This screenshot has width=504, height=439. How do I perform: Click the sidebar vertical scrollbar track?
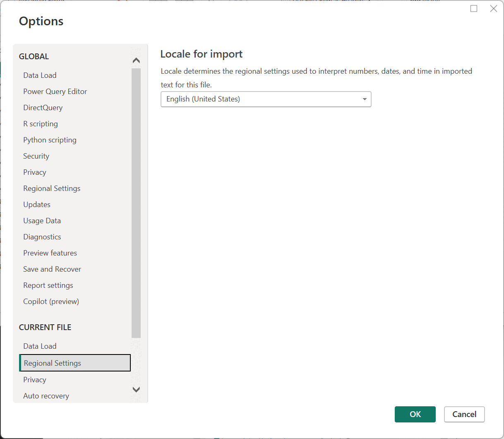coord(136,203)
